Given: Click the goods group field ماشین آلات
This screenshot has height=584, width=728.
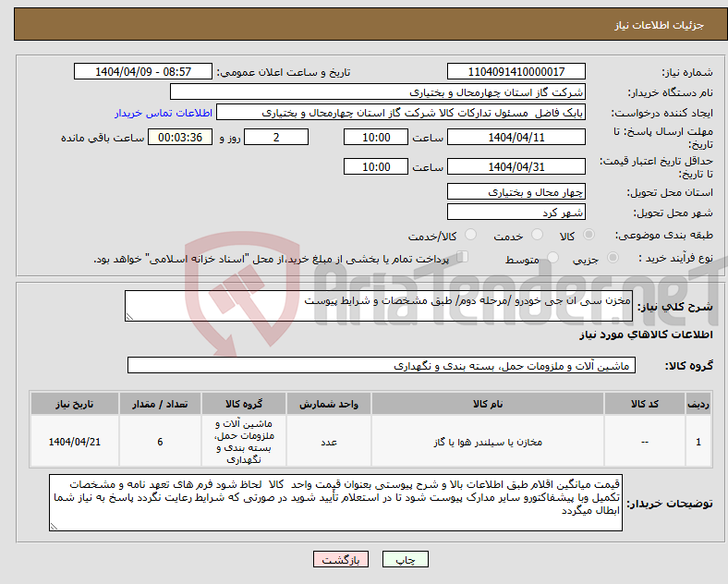Looking at the screenshot, I should click(382, 365).
